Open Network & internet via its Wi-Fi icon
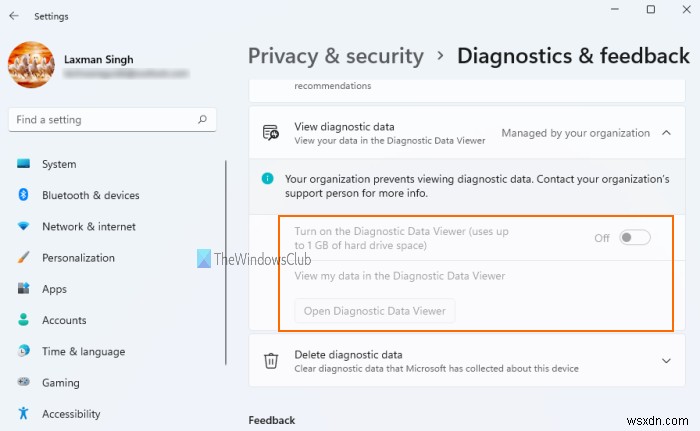This screenshot has height=431, width=700. click(23, 227)
